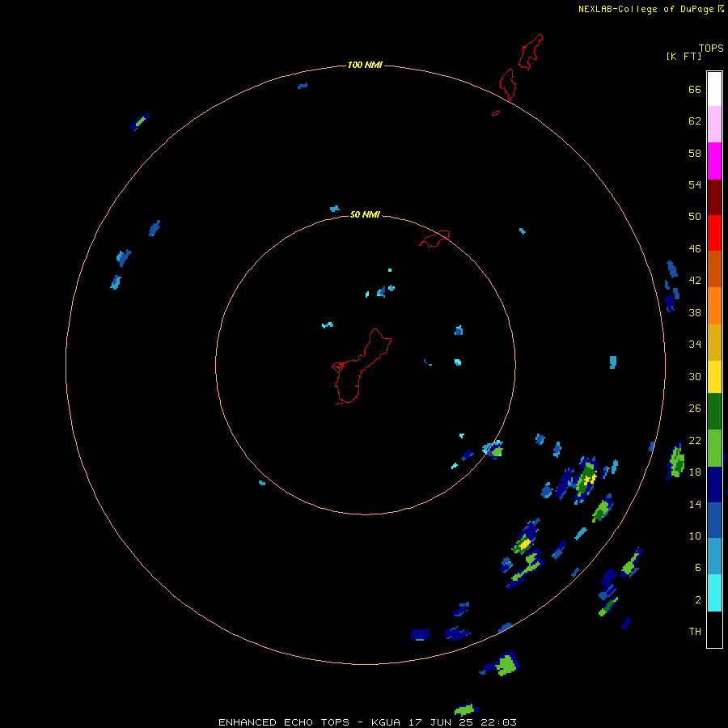The height and width of the screenshot is (728, 728).
Task: Click the ENHANCED ECHO TOPS caption
Action: pos(284,722)
